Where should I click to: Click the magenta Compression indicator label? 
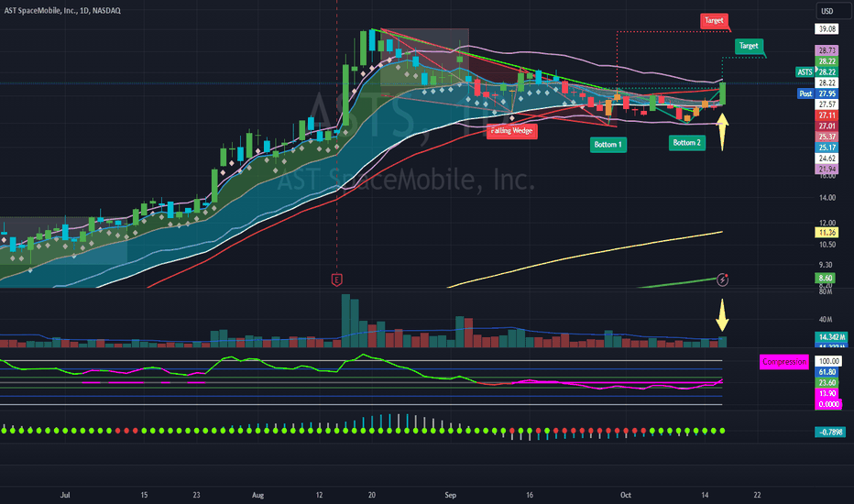coord(783,362)
